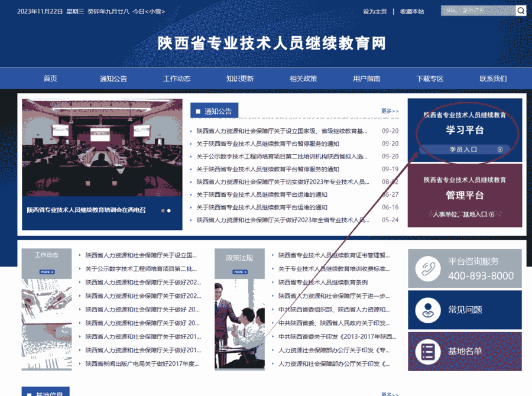Click the 收藏本站 link

point(412,11)
